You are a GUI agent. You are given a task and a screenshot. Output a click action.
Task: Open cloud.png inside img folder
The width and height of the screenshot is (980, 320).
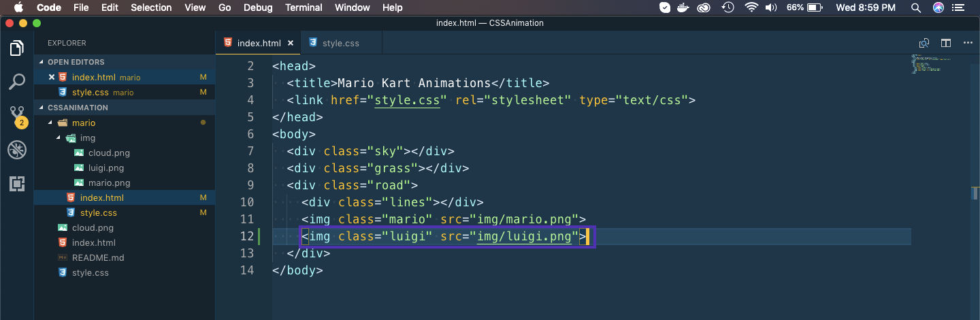pos(125,153)
